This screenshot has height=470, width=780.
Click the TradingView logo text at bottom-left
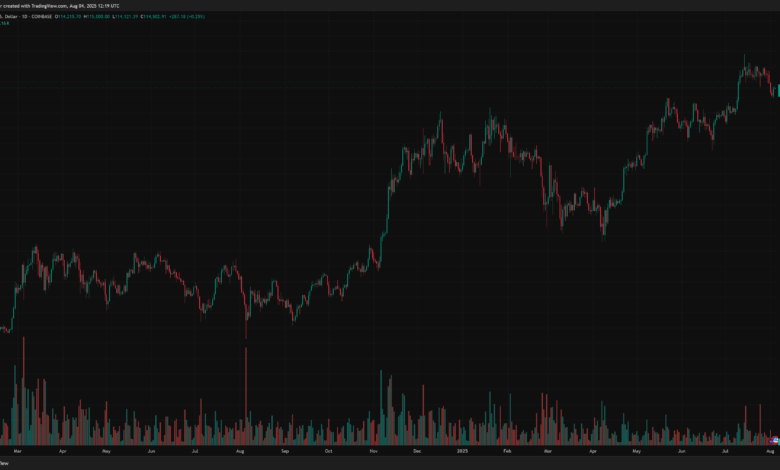[x=5, y=465]
